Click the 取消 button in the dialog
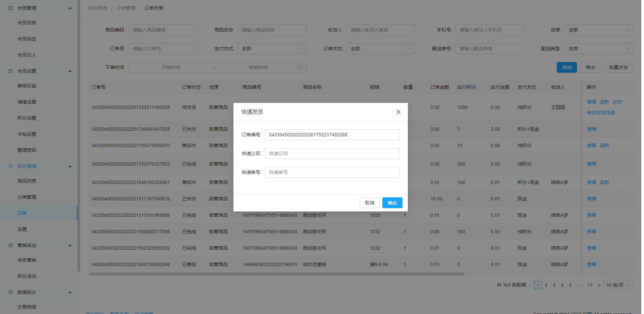The width and height of the screenshot is (644, 314). [369, 203]
